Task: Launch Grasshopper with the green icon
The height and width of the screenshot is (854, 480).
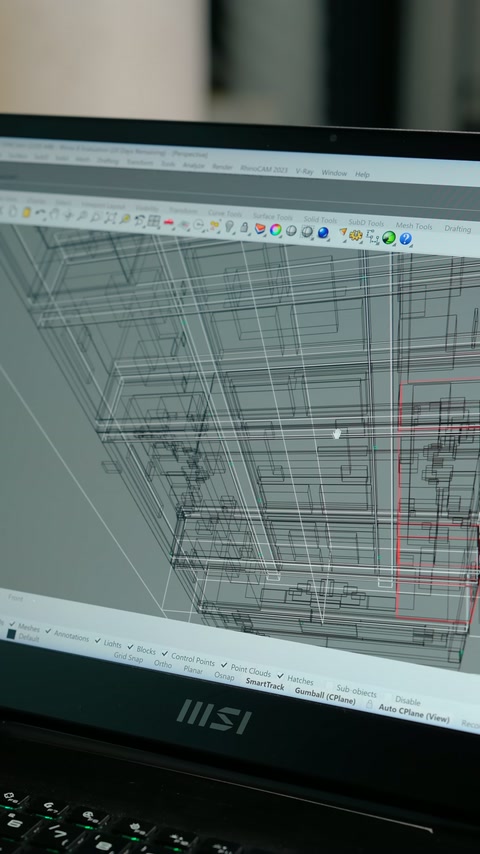Action: (x=388, y=237)
